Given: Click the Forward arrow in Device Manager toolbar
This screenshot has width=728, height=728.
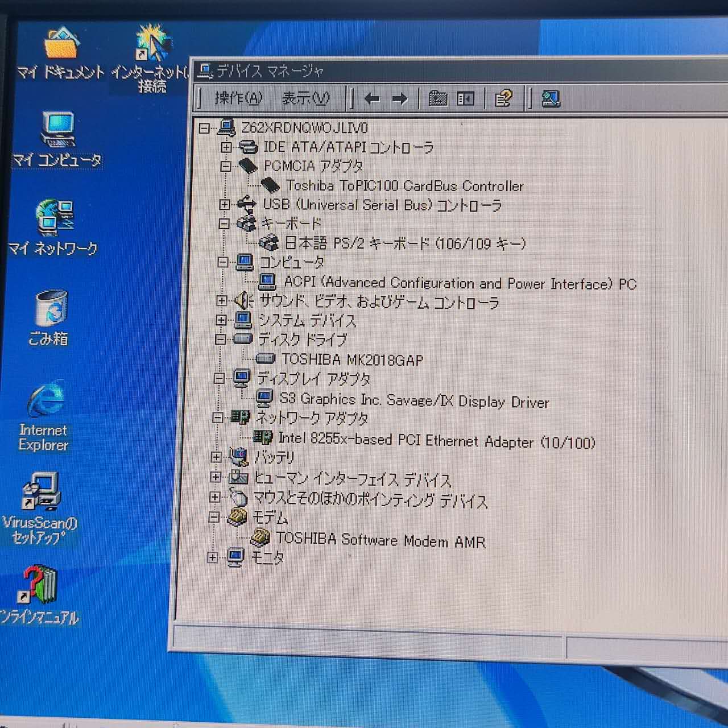Looking at the screenshot, I should coord(400,99).
